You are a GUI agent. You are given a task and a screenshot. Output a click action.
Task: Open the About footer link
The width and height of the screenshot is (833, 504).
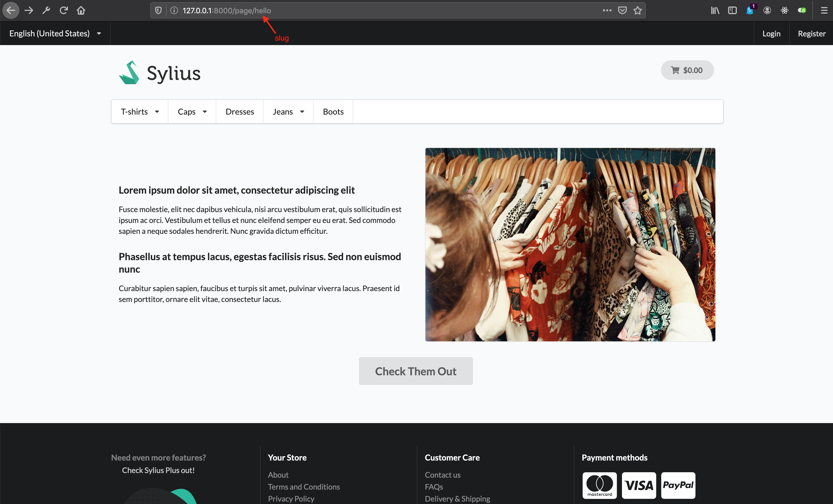point(278,475)
